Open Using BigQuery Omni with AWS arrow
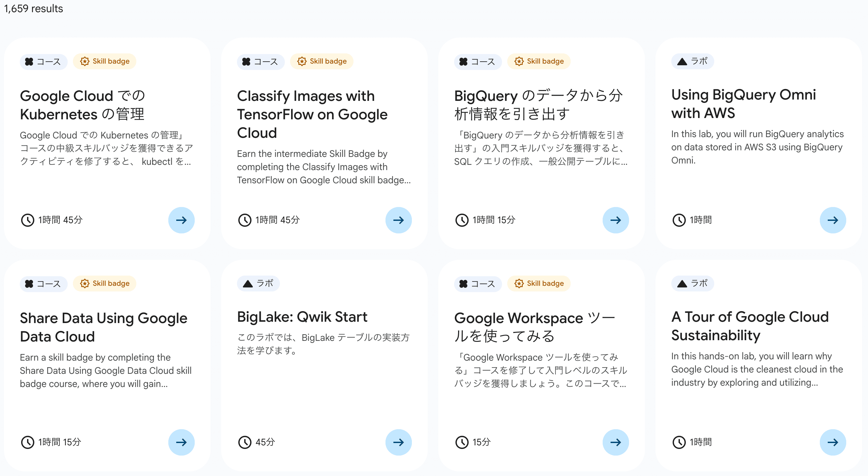Image resolution: width=868 pixels, height=476 pixels. 832,220
